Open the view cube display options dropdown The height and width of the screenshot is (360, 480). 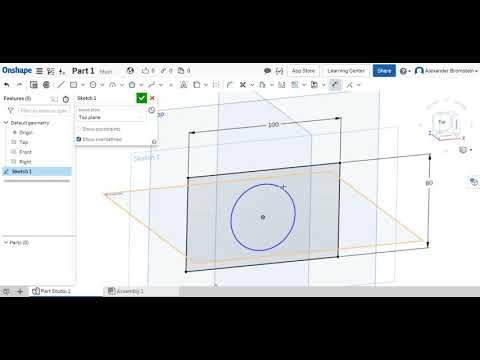point(465,150)
